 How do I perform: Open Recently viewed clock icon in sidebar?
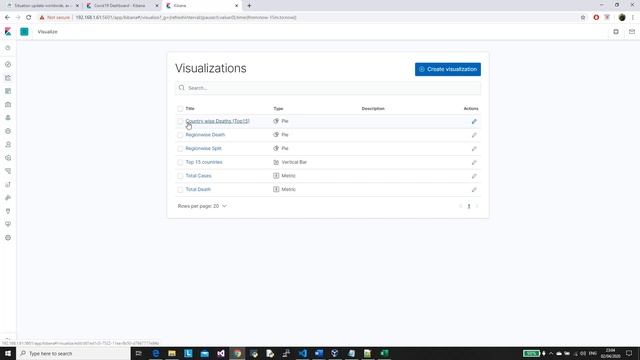pos(8,48)
